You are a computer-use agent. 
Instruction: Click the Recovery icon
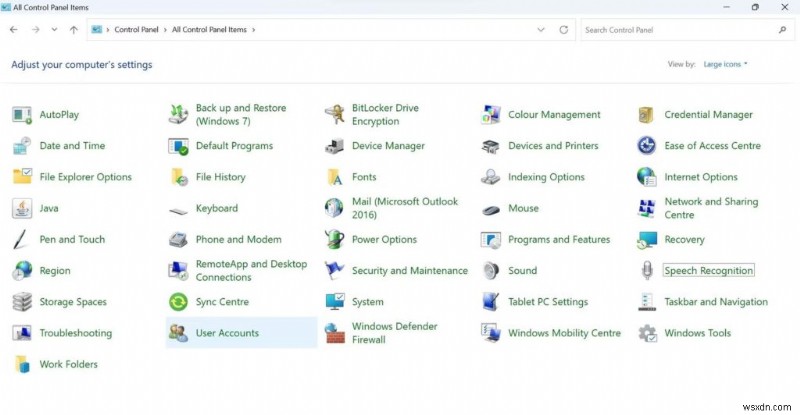pyautogui.click(x=646, y=240)
